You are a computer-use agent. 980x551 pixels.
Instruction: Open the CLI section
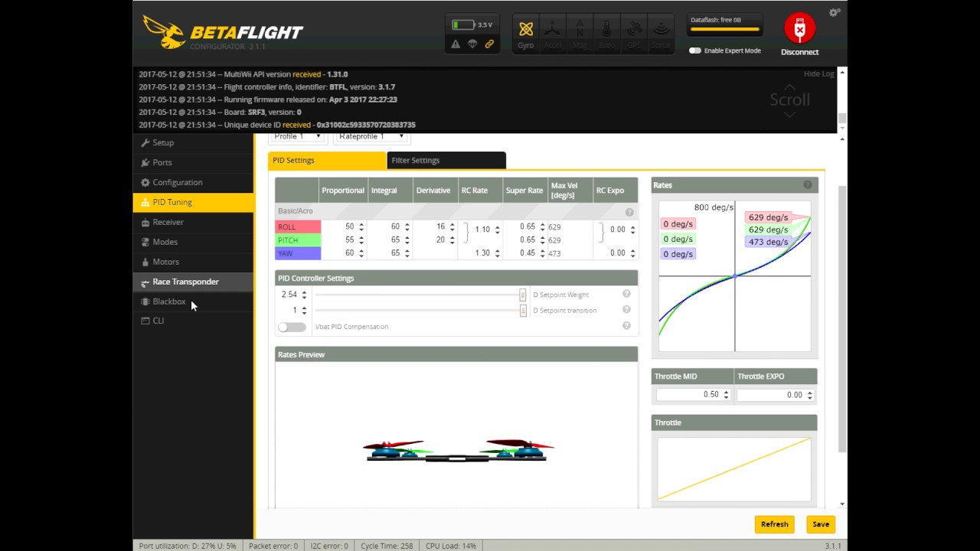coord(193,321)
